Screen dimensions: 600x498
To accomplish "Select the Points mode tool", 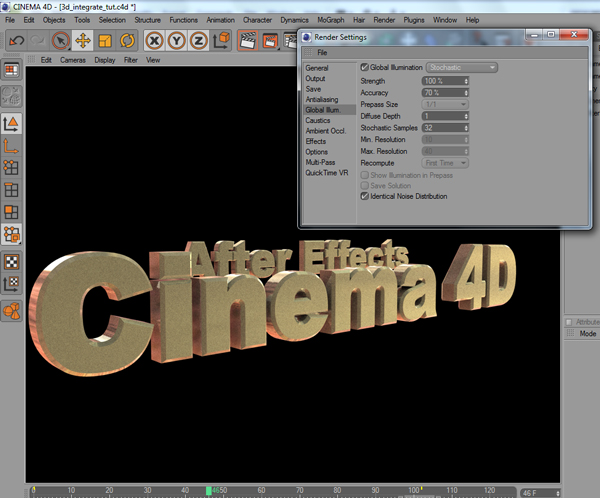I will (11, 168).
